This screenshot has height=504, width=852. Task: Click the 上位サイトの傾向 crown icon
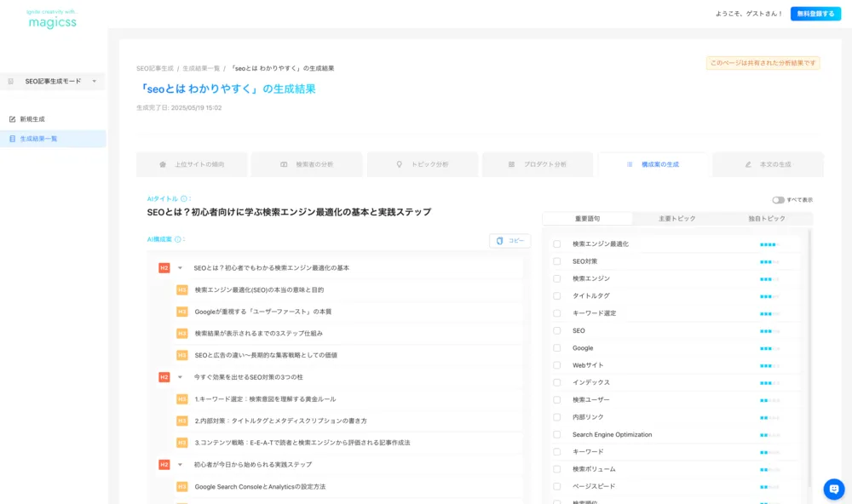(x=163, y=164)
